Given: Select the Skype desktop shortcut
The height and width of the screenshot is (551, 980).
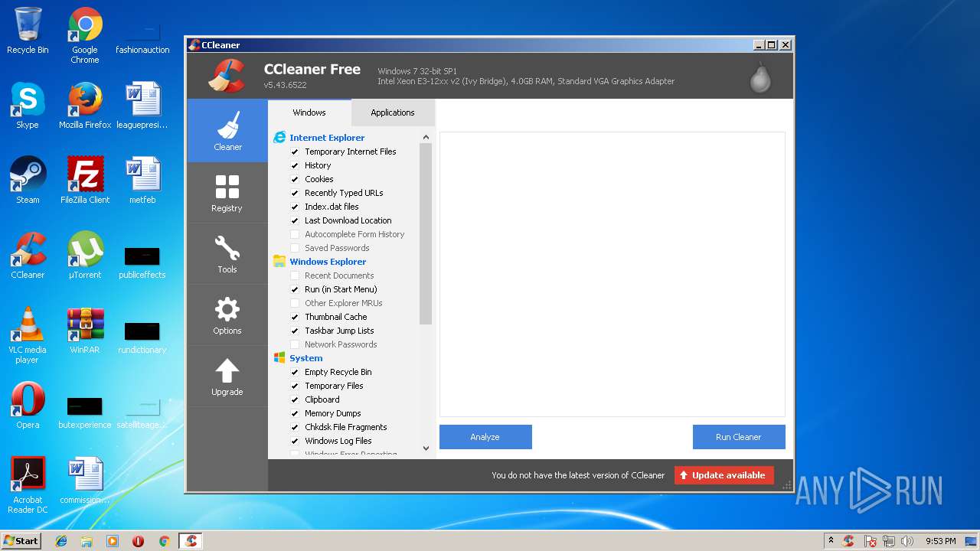Looking at the screenshot, I should point(28,105).
